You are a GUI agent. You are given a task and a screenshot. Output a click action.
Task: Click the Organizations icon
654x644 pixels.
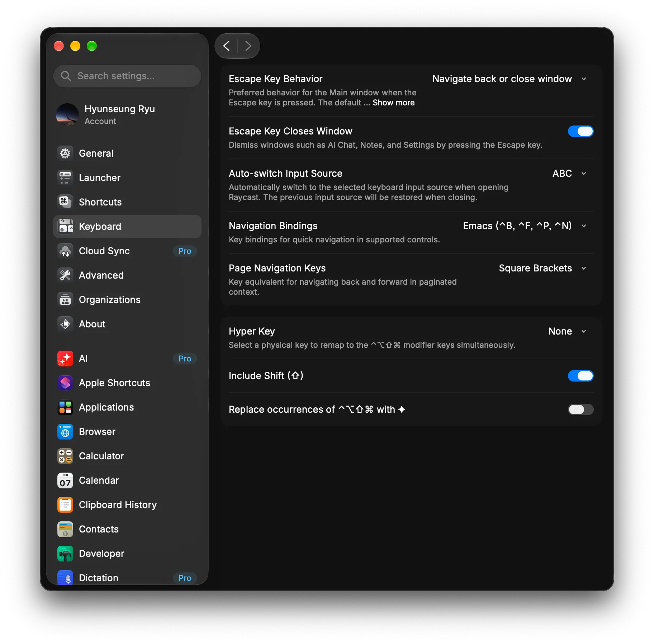[65, 300]
